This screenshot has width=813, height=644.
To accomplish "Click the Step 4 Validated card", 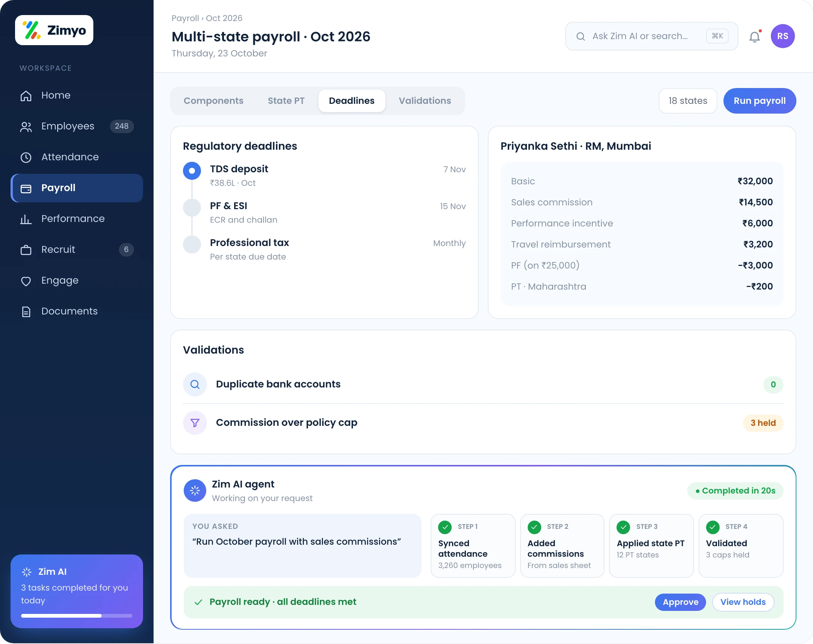I will coord(741,546).
